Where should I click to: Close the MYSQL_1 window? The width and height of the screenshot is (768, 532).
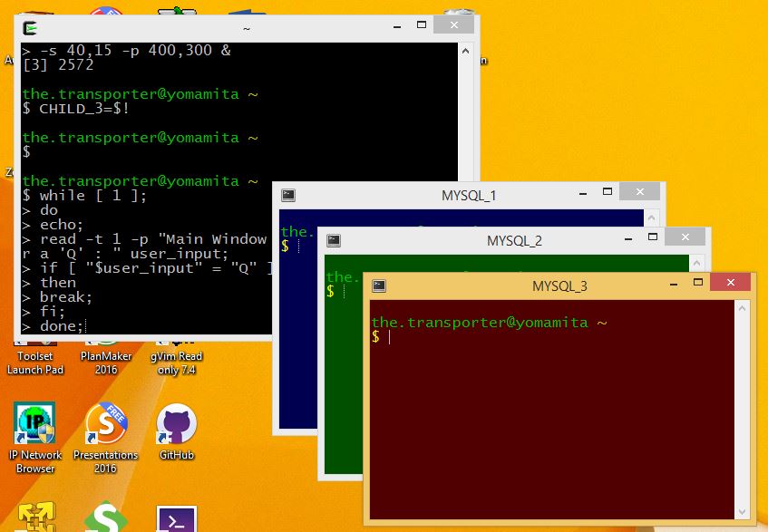pyautogui.click(x=639, y=192)
